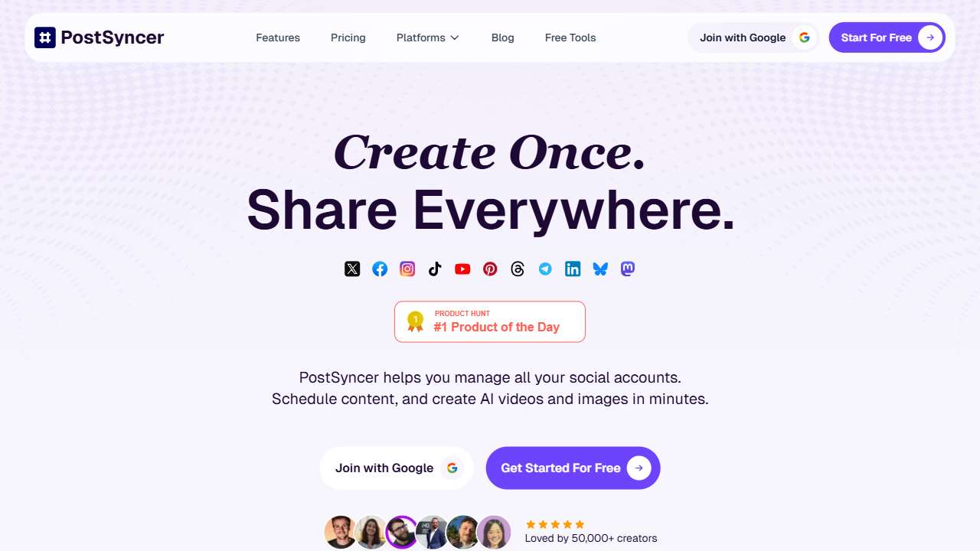Click the Telegram platform icon
This screenshot has height=551, width=980.
point(545,269)
